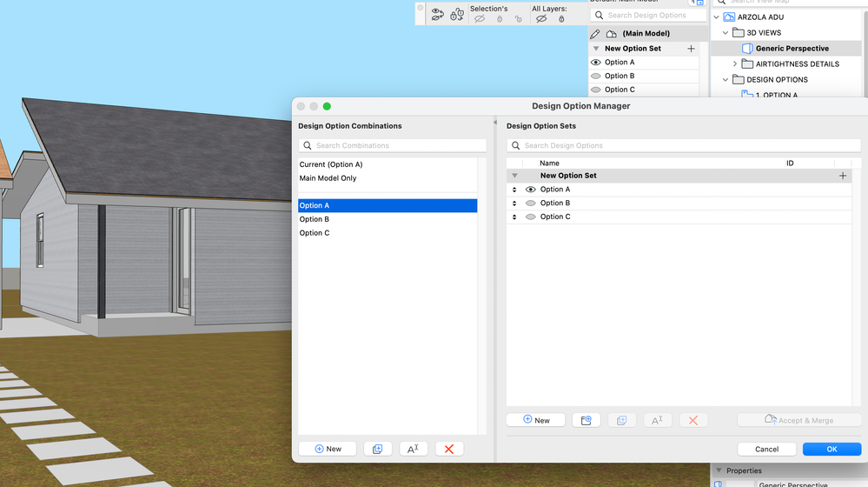Show Option B via eye in Design Option Manager
Image resolution: width=868 pixels, height=487 pixels.
(530, 203)
